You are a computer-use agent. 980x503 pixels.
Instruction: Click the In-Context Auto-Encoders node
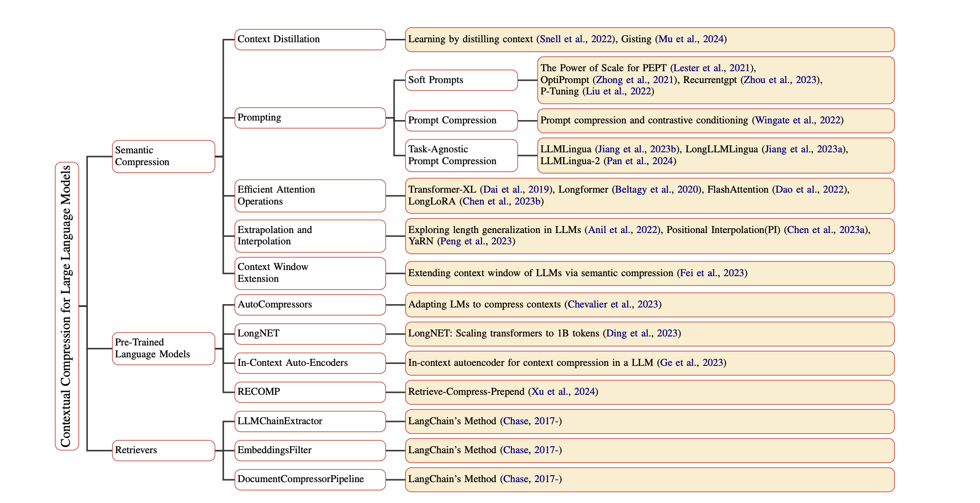[x=310, y=363]
